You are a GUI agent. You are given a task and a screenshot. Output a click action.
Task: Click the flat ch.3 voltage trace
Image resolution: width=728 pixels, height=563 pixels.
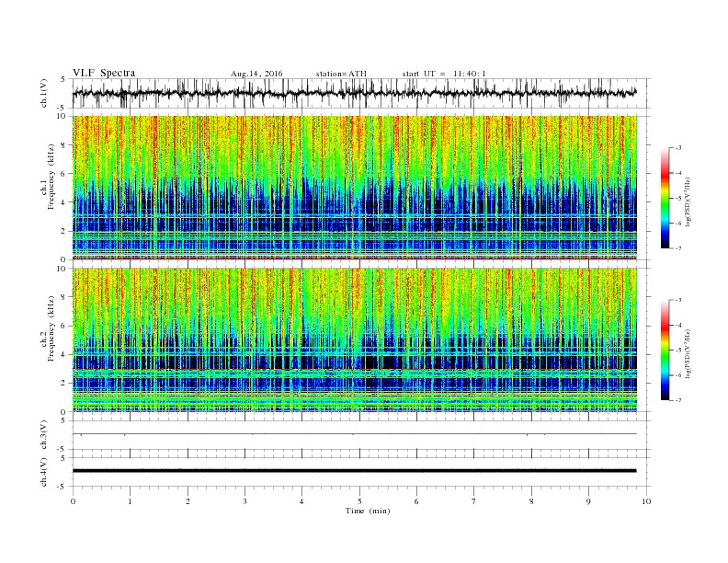[x=354, y=434]
